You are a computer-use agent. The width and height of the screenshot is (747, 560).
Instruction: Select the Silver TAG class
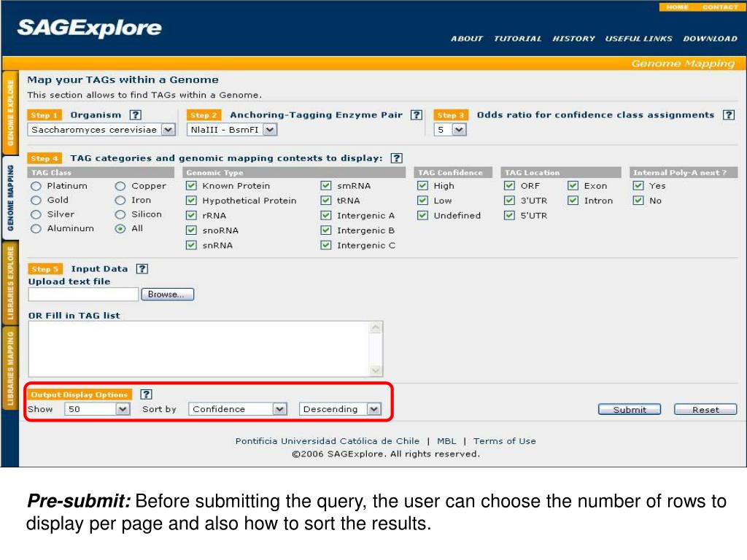(36, 215)
